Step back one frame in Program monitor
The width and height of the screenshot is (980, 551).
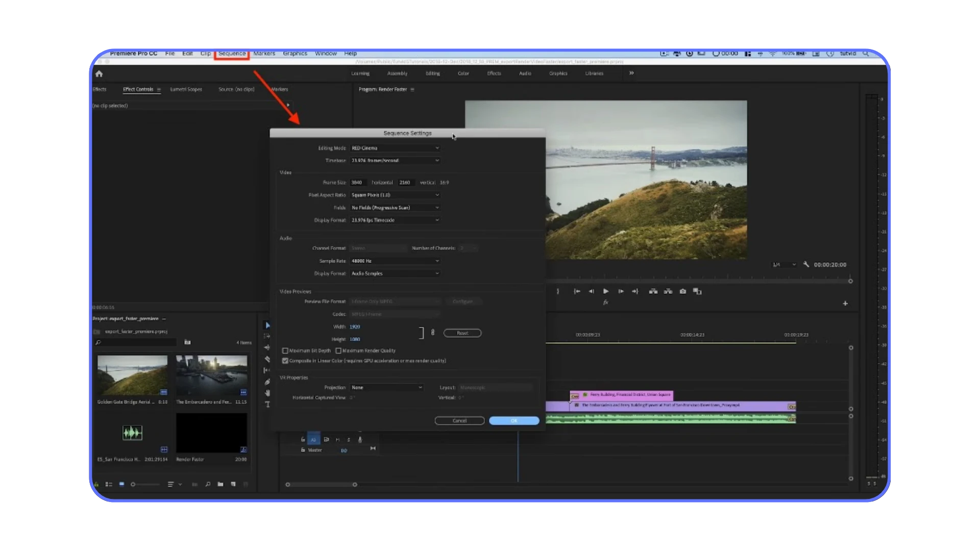click(591, 291)
